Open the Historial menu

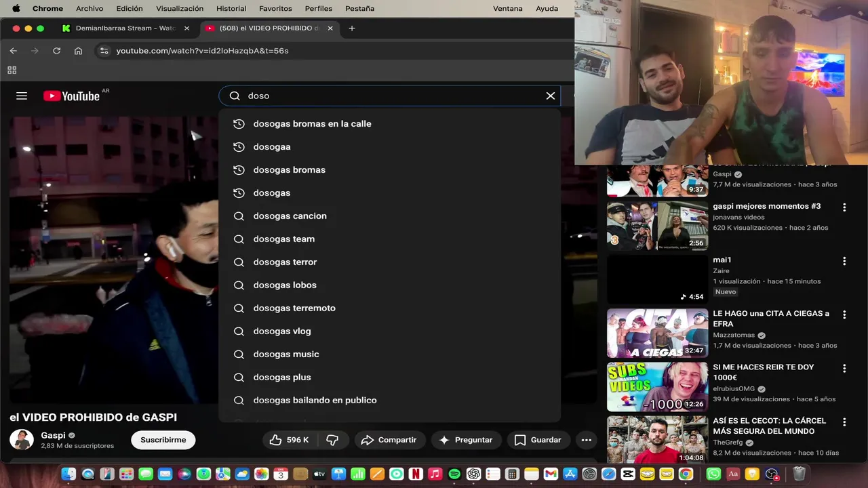231,8
